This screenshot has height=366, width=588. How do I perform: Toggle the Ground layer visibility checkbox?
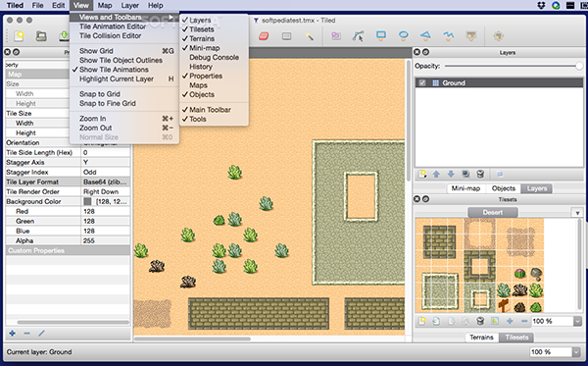[422, 83]
